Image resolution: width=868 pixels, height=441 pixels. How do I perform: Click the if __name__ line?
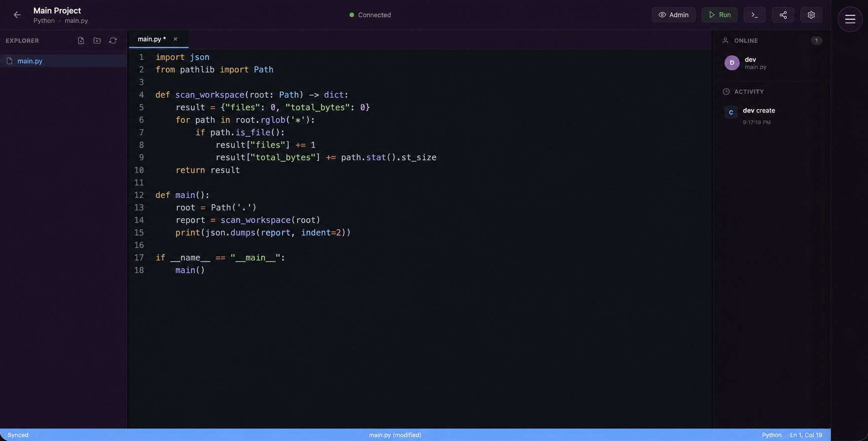(x=220, y=257)
